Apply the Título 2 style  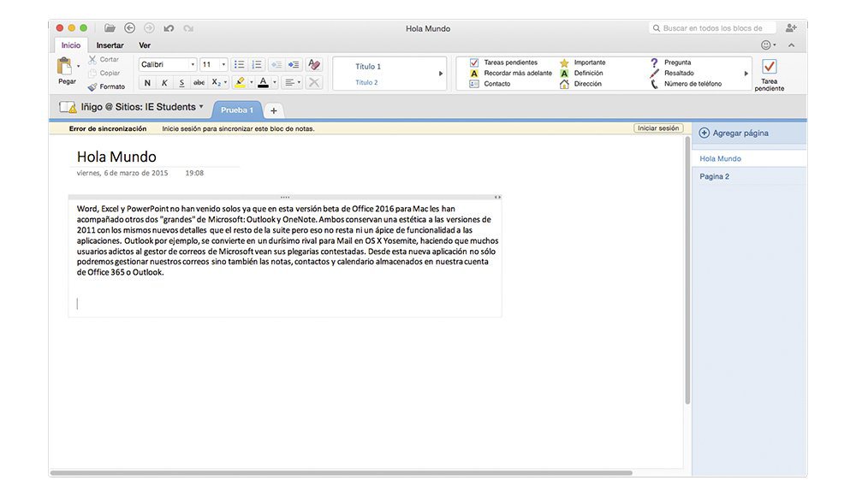click(366, 82)
